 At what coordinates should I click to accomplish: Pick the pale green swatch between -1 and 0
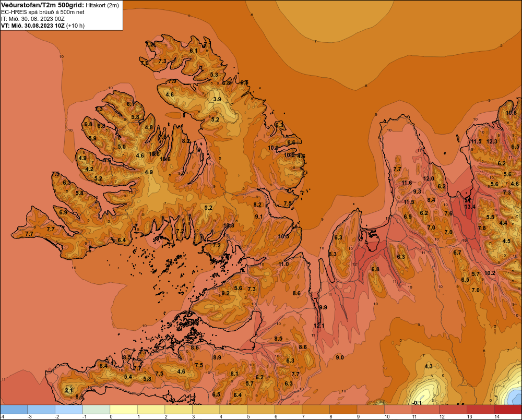[96, 410]
